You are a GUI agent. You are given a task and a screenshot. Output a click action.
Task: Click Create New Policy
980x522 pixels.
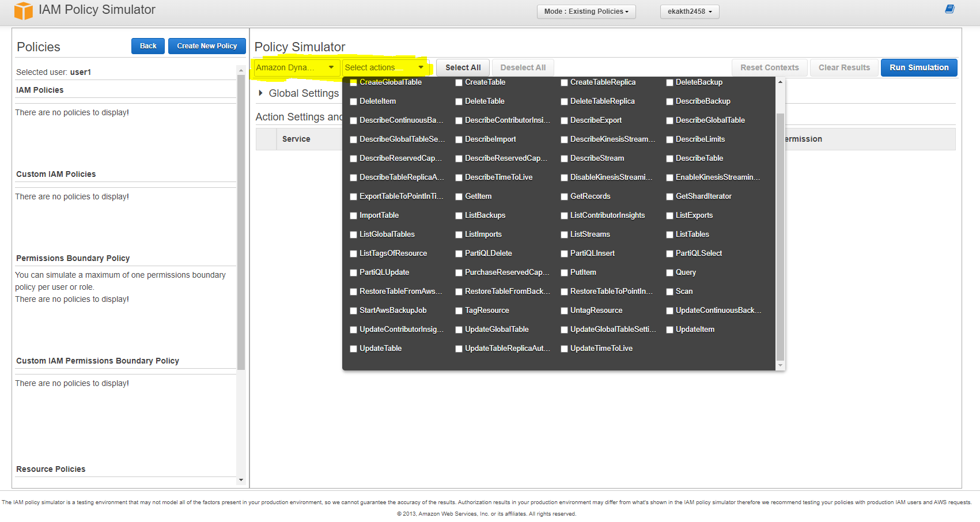(x=207, y=46)
